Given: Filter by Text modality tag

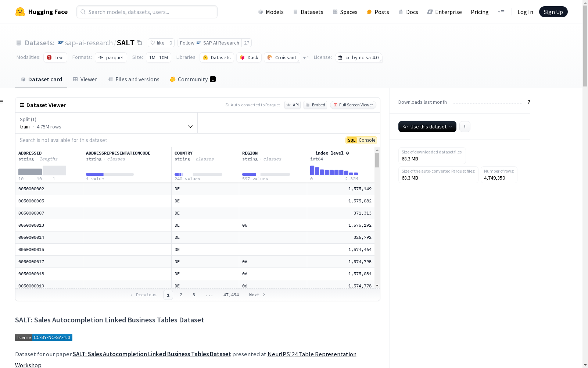Looking at the screenshot, I should [x=55, y=57].
